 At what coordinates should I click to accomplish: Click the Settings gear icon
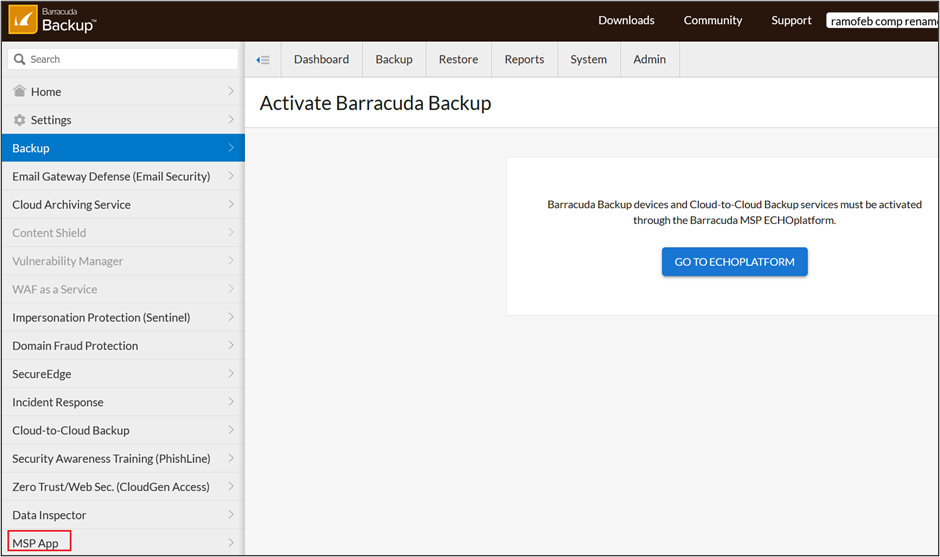tap(19, 120)
